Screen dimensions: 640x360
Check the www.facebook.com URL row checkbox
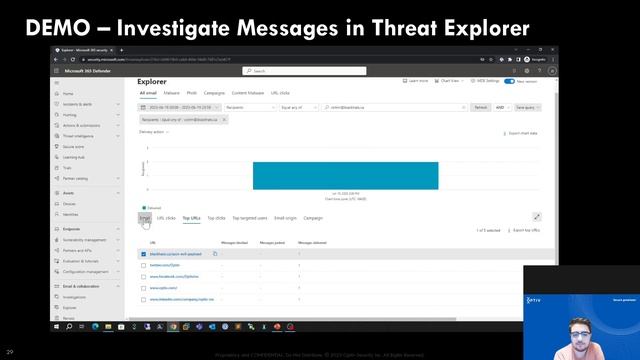click(x=143, y=277)
